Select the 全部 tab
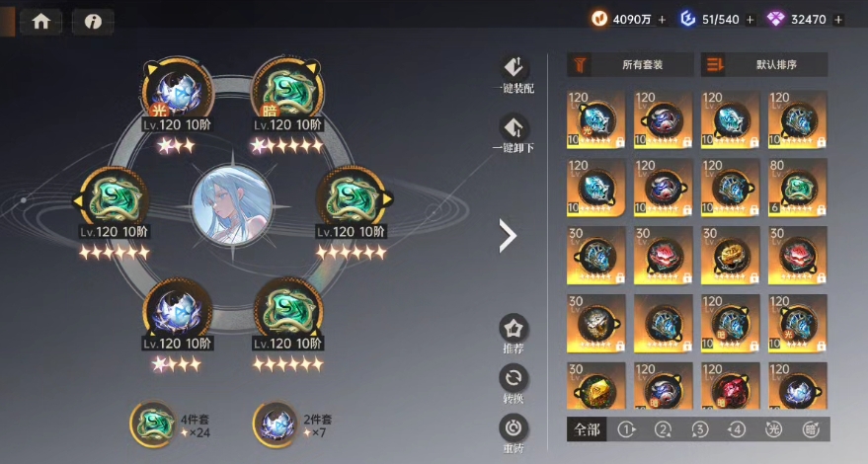 click(x=587, y=429)
